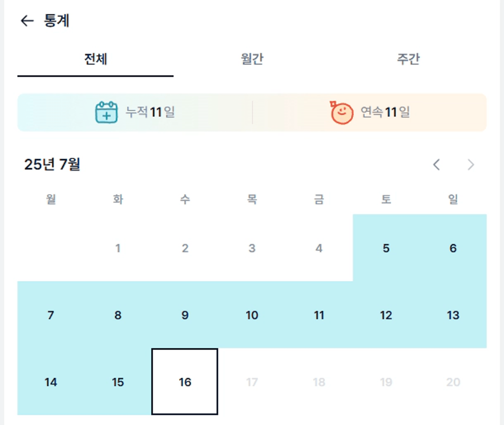
Task: Select highlighted date 5 on Saturday
Action: 386,248
